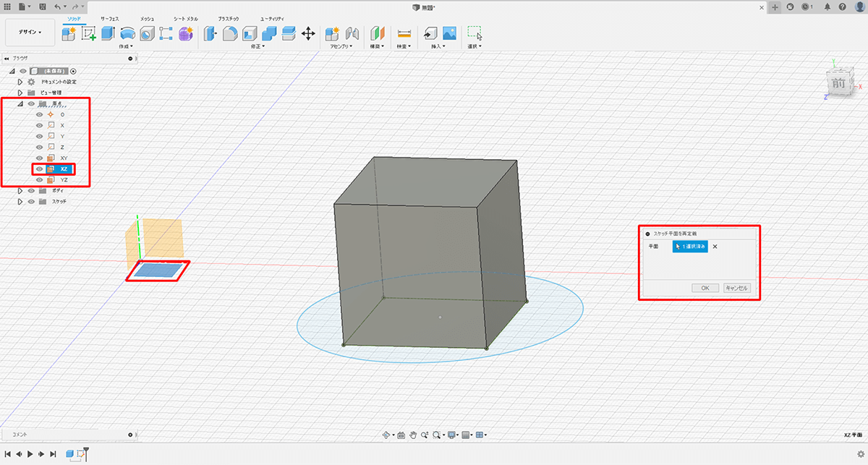Switch to the プラスチック tab
This screenshot has width=868, height=465.
[x=230, y=17]
